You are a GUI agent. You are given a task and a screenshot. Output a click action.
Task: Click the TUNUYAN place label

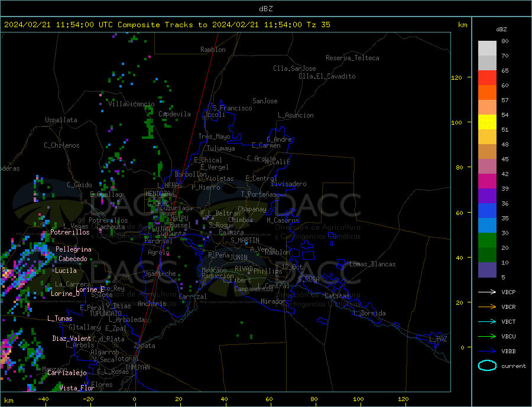point(137,367)
